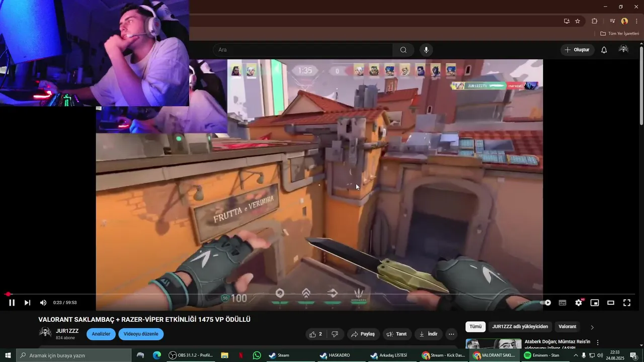Select the Valorant filter chip
This screenshot has width=644, height=362.
point(567,327)
